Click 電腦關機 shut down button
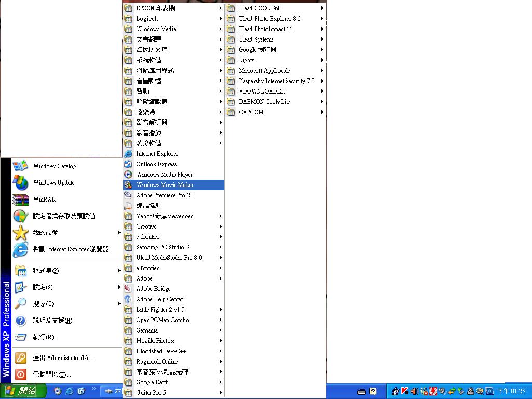The height and width of the screenshot is (399, 532). 51,375
